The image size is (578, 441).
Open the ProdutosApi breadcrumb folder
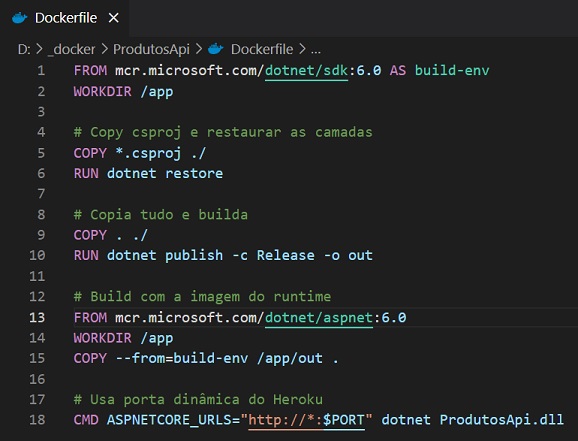151,49
